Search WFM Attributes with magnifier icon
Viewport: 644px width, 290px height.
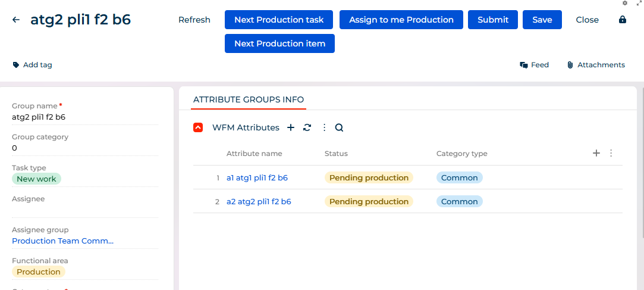click(x=339, y=127)
